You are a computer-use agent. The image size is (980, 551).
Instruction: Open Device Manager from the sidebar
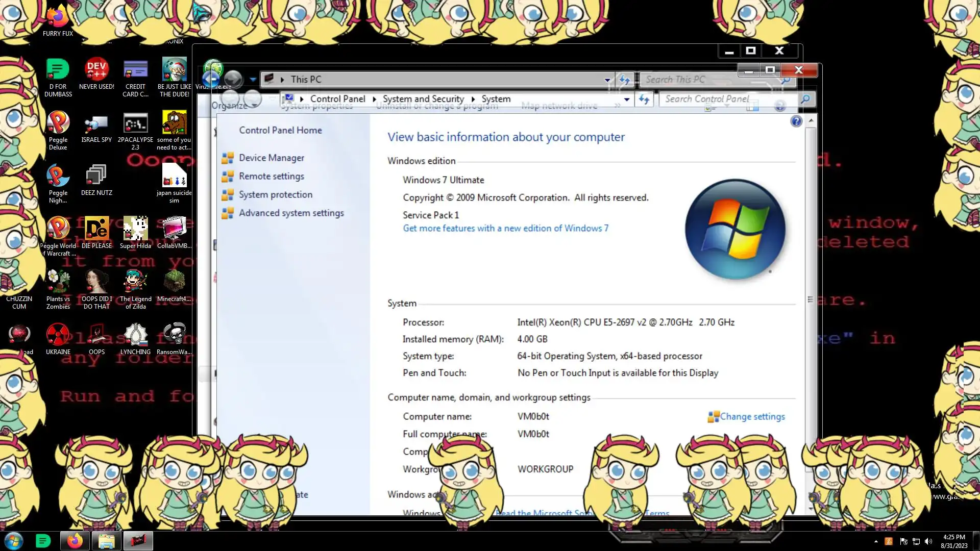click(x=271, y=158)
